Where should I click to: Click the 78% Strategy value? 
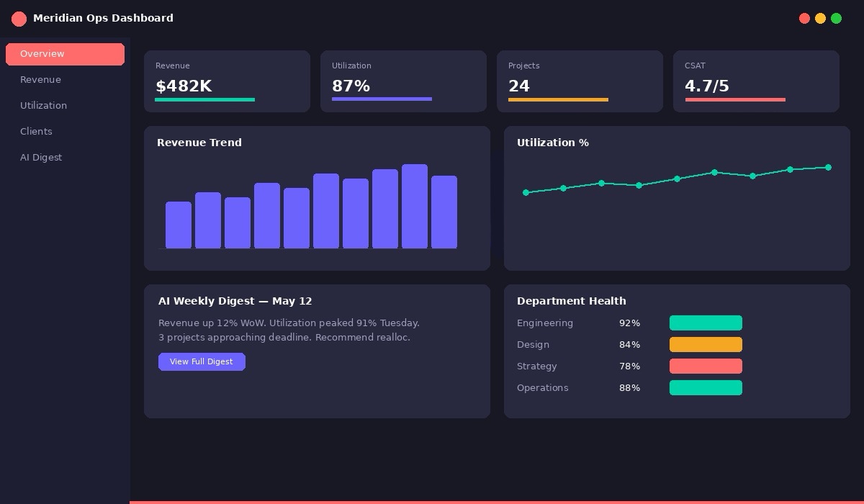[629, 366]
